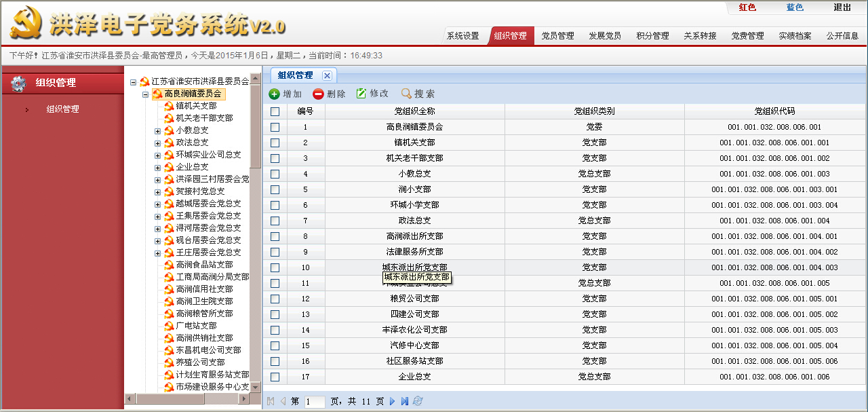868x412 pixels.
Task: Tick the checkbox for 政法总支 row
Action: point(275,221)
